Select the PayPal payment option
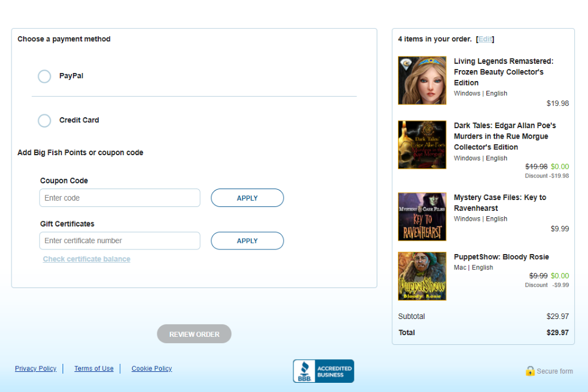The height and width of the screenshot is (392, 588). coord(44,76)
